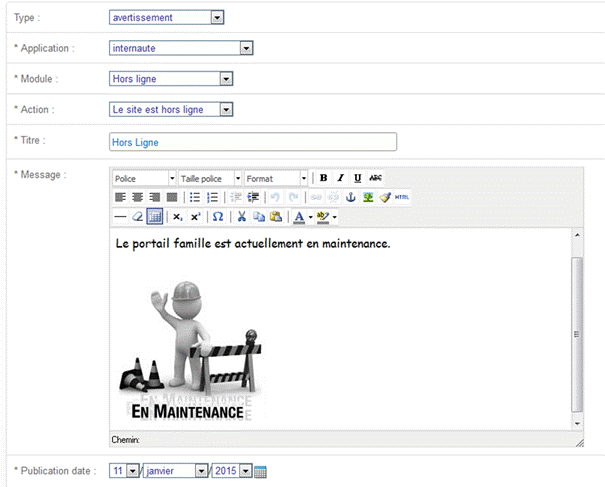
Task: Click the editor scrollbar up arrow
Action: pyautogui.click(x=577, y=235)
